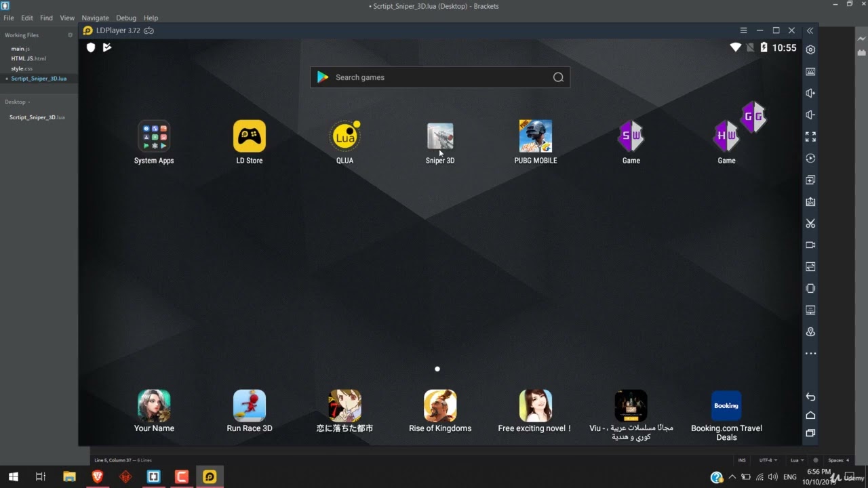Screen dimensions: 868x488
Task: Click volume down icon in LDPlayer sidebar
Action: [x=810, y=115]
